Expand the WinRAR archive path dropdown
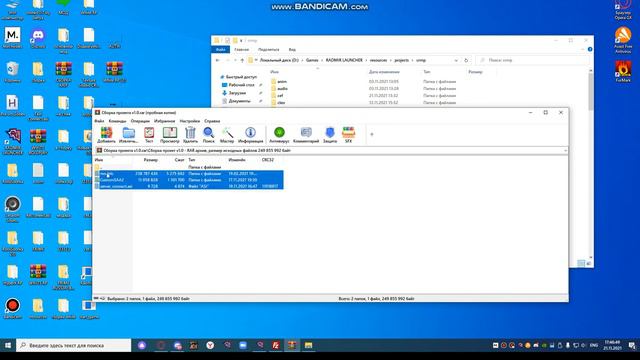The height and width of the screenshot is (360, 640). coord(565,151)
